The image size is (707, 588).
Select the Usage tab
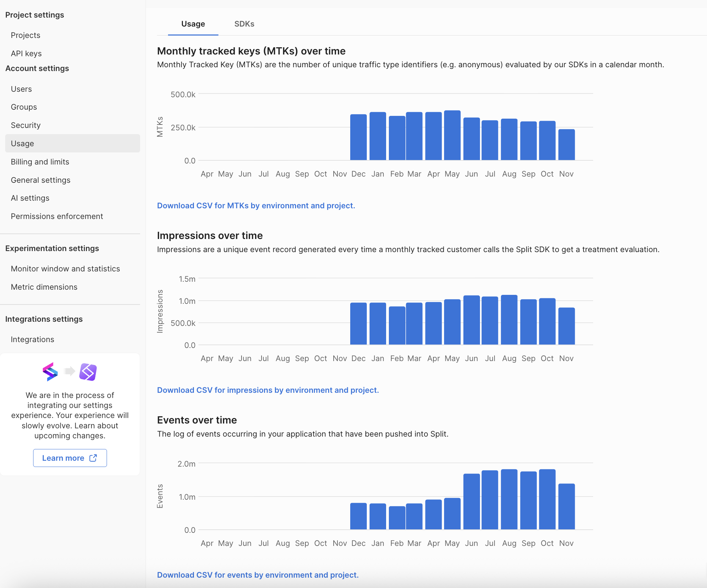pyautogui.click(x=193, y=24)
